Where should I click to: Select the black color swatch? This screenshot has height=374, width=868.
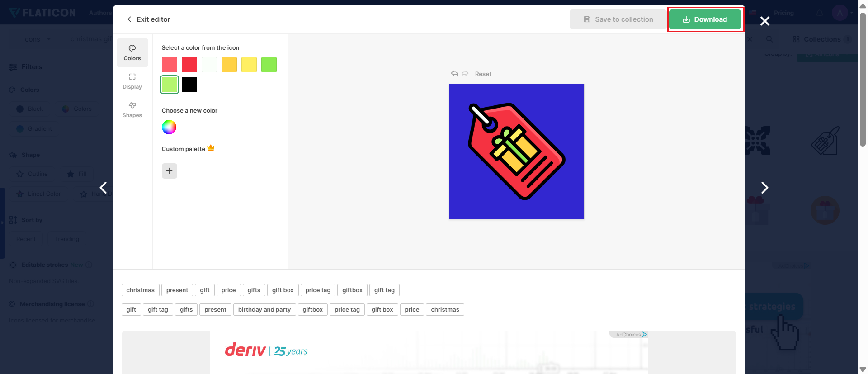(189, 85)
